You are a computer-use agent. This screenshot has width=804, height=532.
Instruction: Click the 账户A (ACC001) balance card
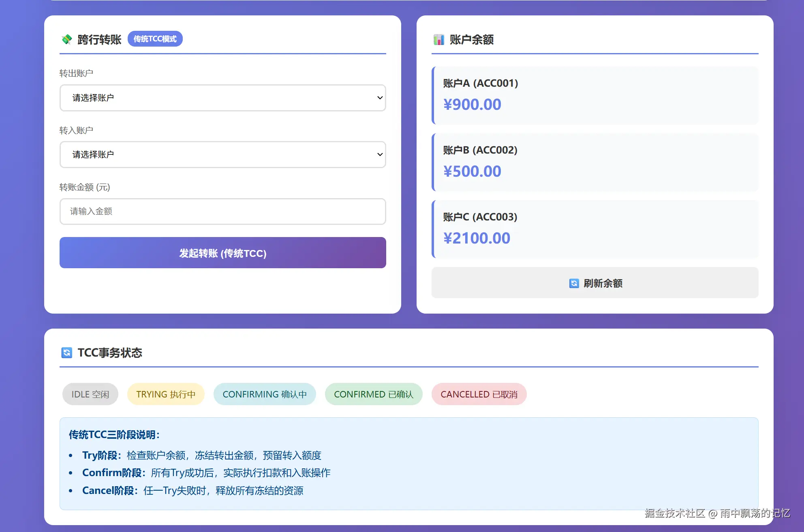pyautogui.click(x=595, y=95)
